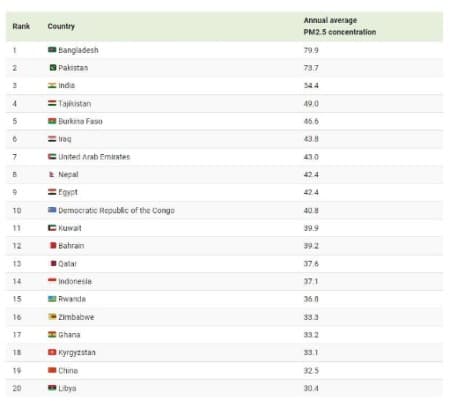Click the China flag icon
Viewport: 450px width, 415px height.
52,370
